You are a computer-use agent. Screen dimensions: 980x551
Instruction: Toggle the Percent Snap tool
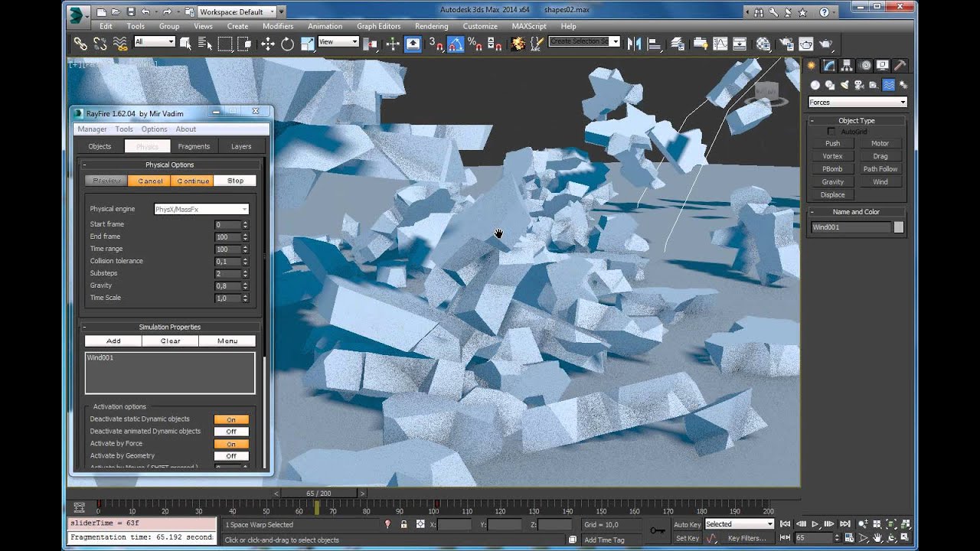pos(475,44)
